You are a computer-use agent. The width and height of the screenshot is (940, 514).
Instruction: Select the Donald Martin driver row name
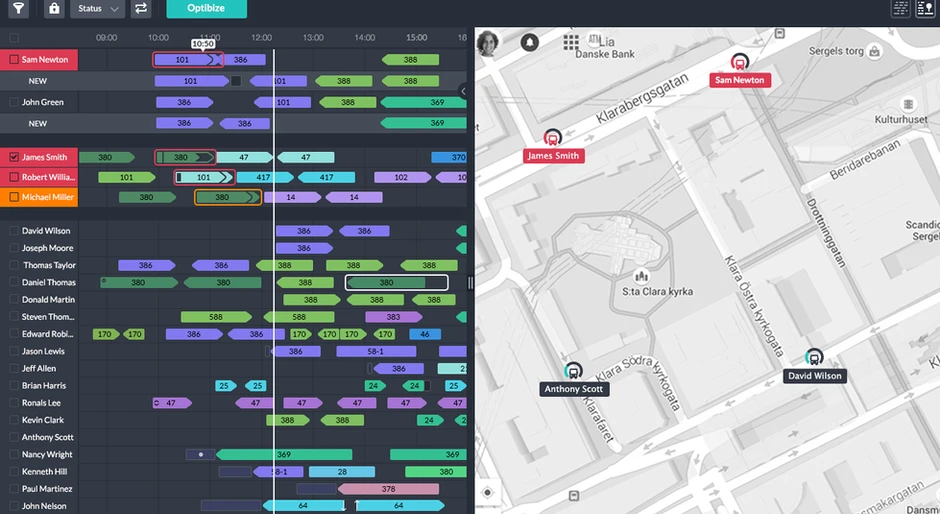click(x=48, y=299)
